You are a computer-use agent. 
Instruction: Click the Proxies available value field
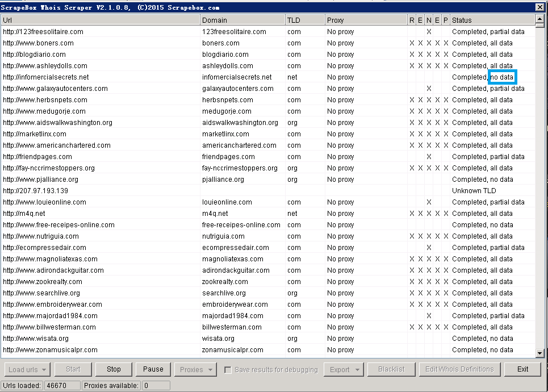(x=156, y=385)
